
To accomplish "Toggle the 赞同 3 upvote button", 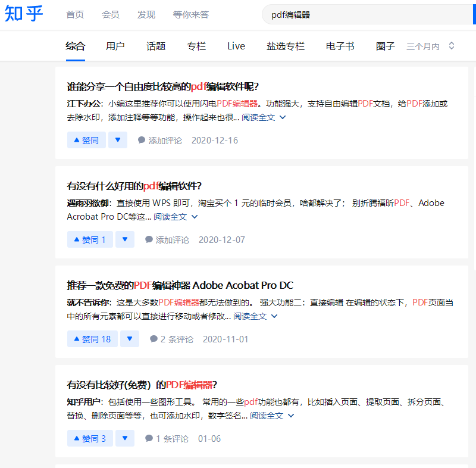I will click(89, 438).
